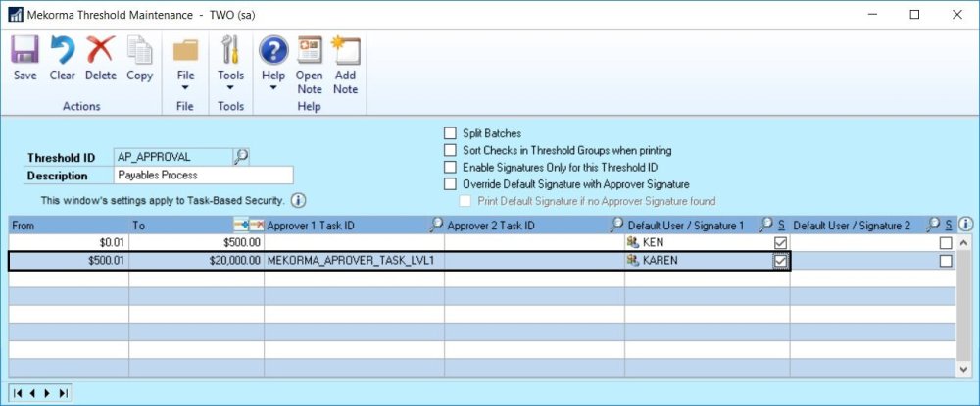Maximize the Mekorma Threshold Maintenance window
The height and width of the screenshot is (406, 980).
pos(914,15)
